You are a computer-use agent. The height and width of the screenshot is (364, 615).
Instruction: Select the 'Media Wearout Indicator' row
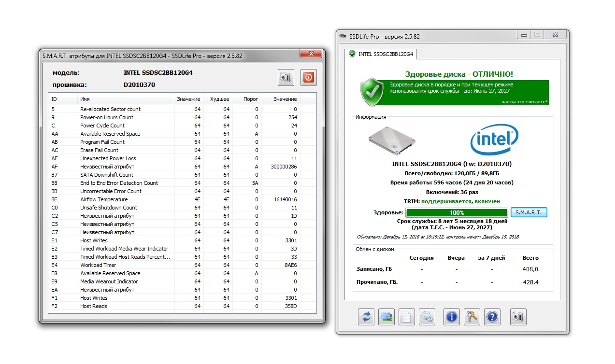183,281
